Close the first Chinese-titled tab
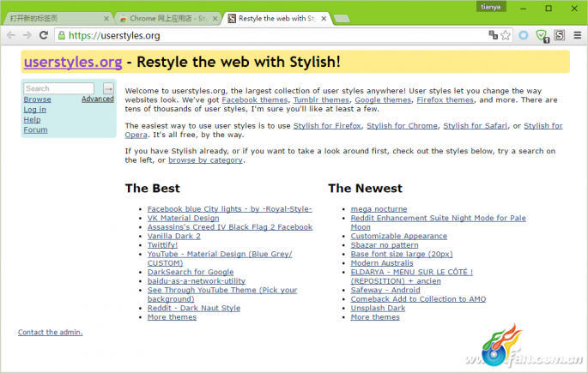Screen dimensions: 588x373 (106, 18)
